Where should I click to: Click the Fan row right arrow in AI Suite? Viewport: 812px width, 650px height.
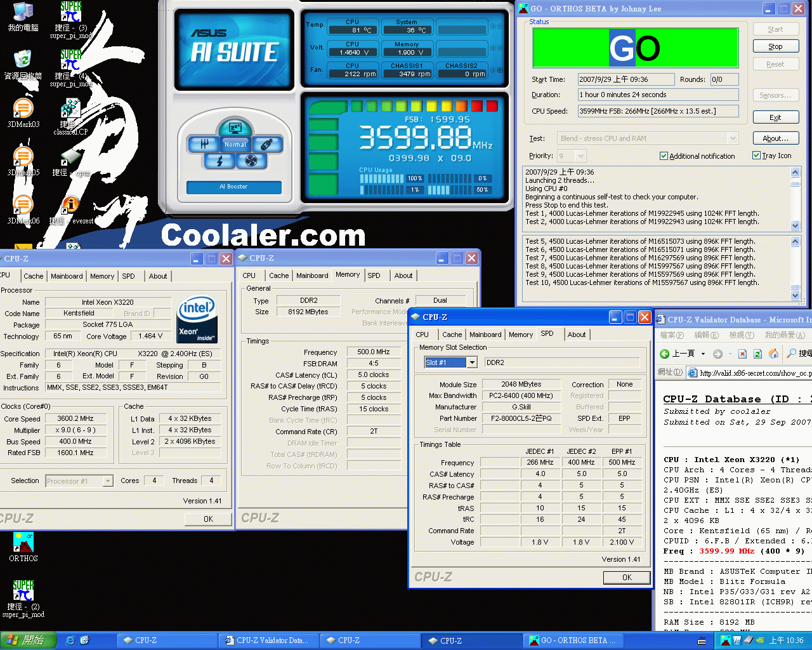click(501, 70)
